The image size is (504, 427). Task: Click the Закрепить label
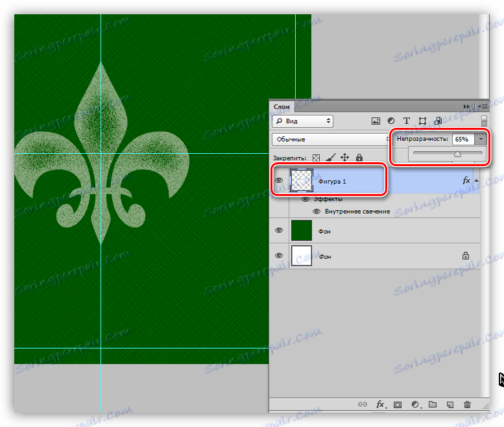[x=289, y=158]
